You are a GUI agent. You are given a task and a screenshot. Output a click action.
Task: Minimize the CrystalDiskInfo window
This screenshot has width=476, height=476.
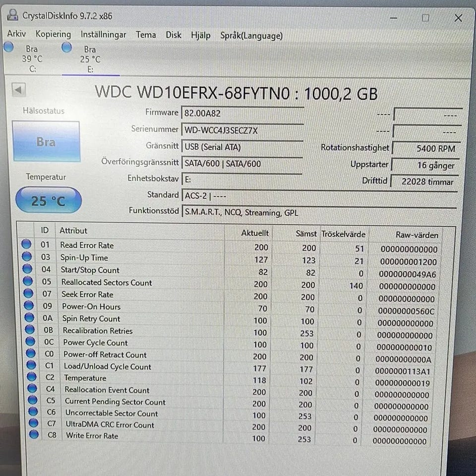click(x=393, y=18)
